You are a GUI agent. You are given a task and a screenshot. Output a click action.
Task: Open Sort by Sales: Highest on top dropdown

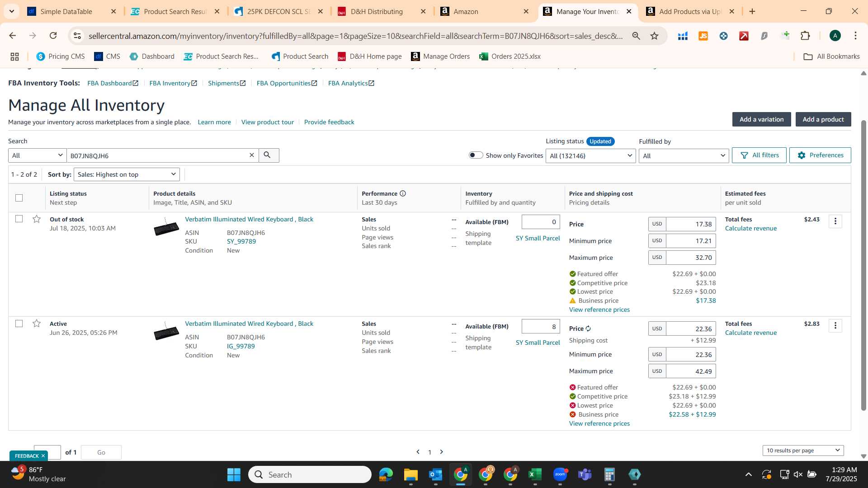[x=127, y=174]
